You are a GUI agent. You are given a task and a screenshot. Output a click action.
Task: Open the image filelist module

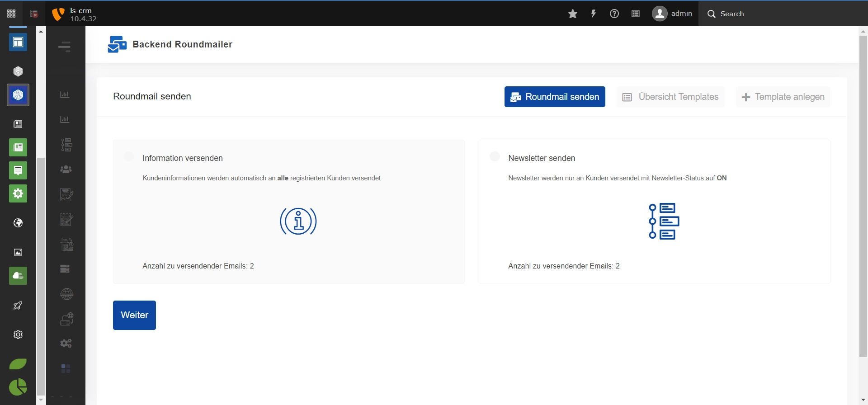pyautogui.click(x=18, y=252)
